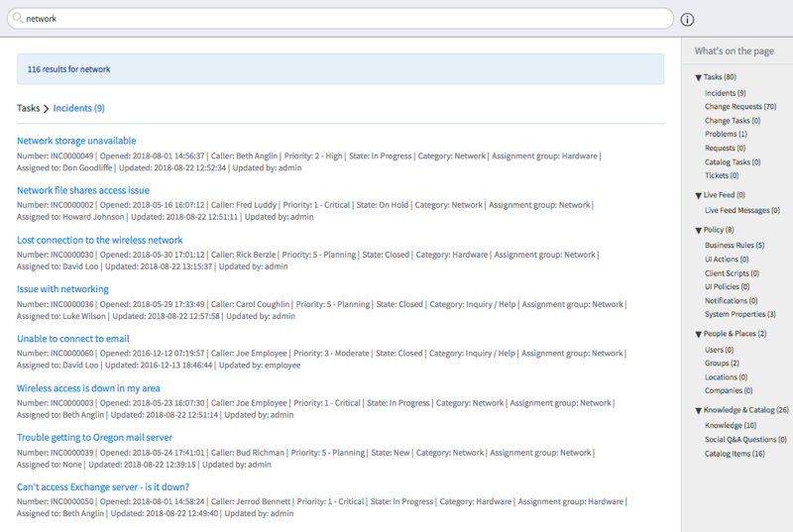Collapse the Policy (8) section

[698, 231]
